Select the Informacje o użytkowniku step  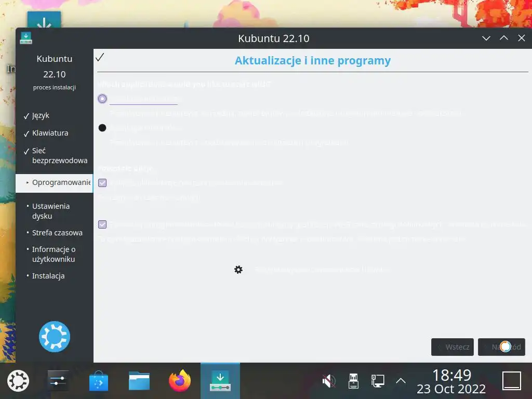pos(54,254)
